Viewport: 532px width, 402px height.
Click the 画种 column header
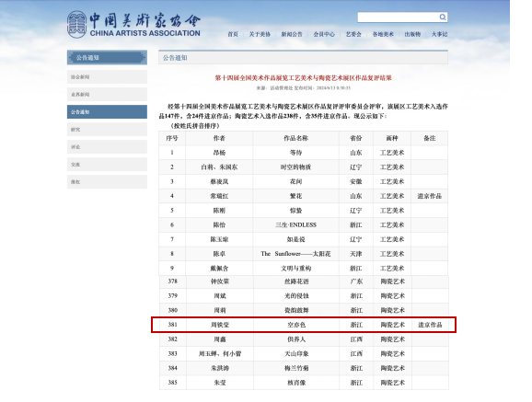tap(392, 138)
